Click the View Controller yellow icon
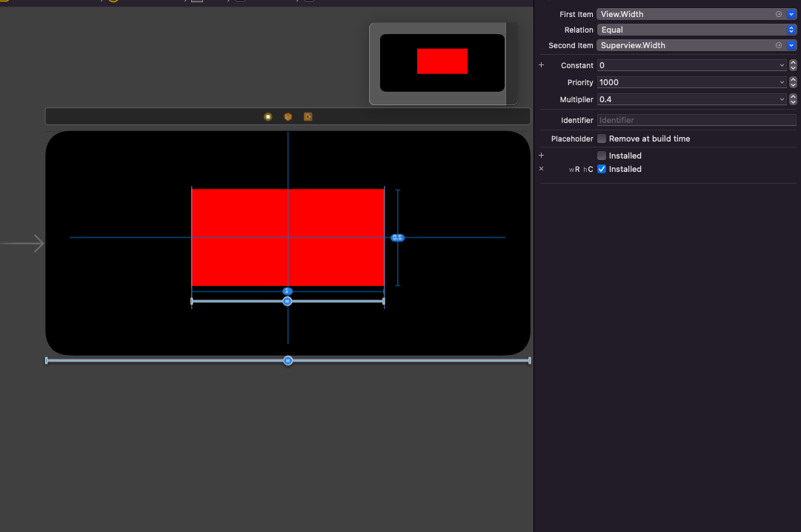This screenshot has width=801, height=532. (267, 117)
